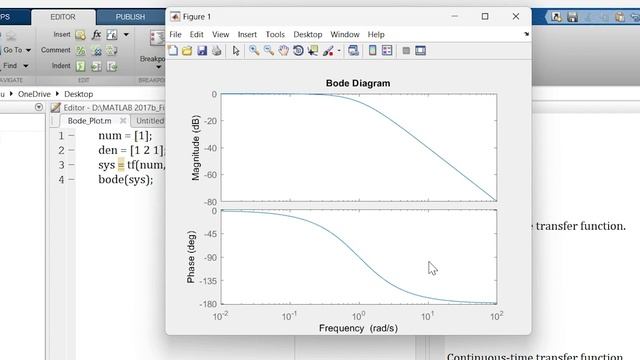Save the figure with the floppy icon
Image resolution: width=640 pixels, height=360 pixels.
[202, 51]
